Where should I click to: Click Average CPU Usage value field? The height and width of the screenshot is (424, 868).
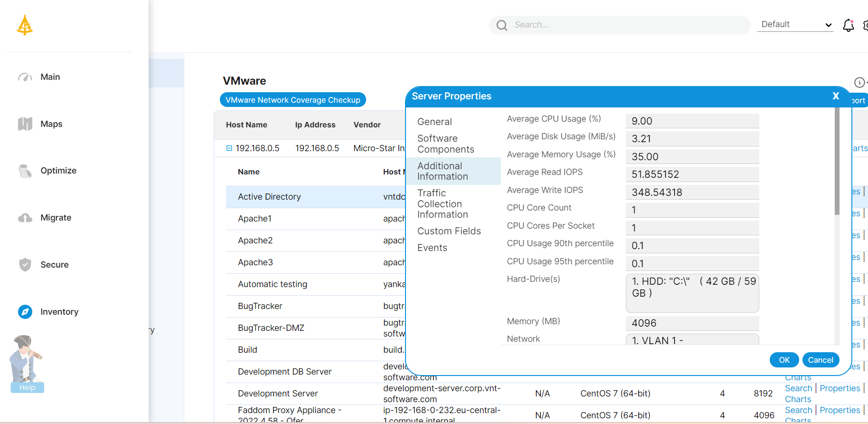coord(692,121)
